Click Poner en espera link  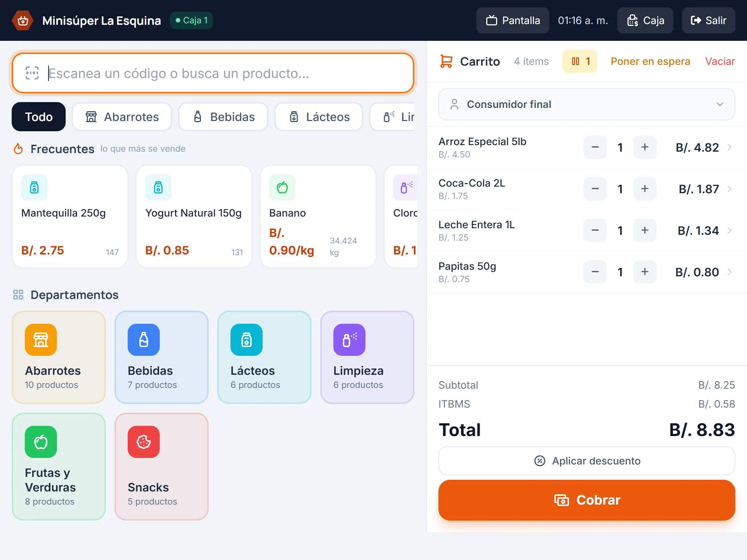pos(650,61)
